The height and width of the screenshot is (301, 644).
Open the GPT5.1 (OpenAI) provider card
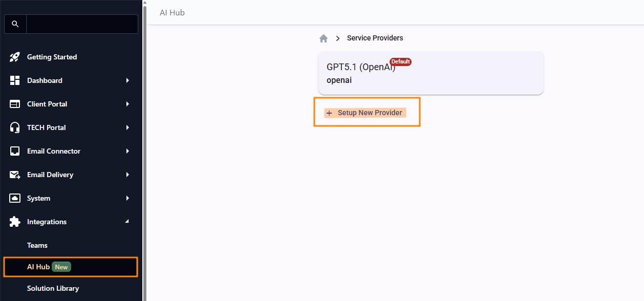[431, 73]
